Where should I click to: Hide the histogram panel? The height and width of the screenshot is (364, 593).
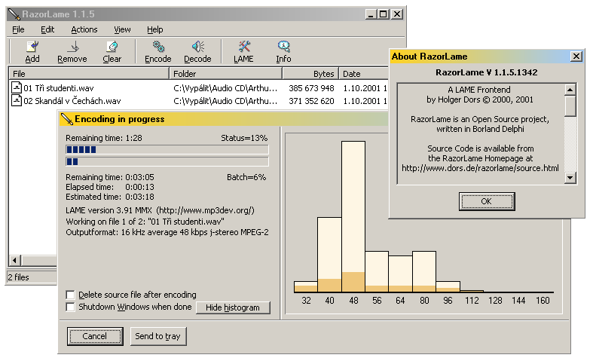233,307
